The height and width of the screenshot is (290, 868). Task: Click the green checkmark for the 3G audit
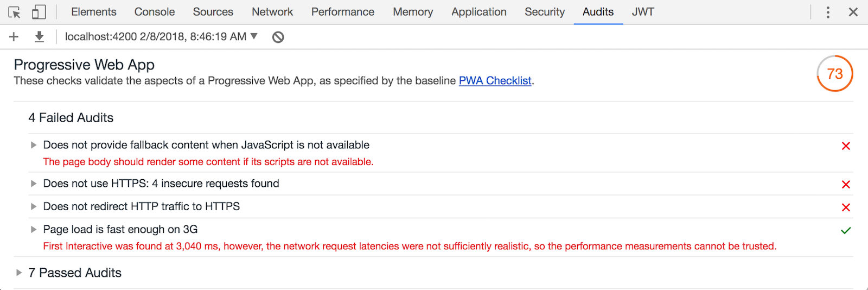[845, 230]
